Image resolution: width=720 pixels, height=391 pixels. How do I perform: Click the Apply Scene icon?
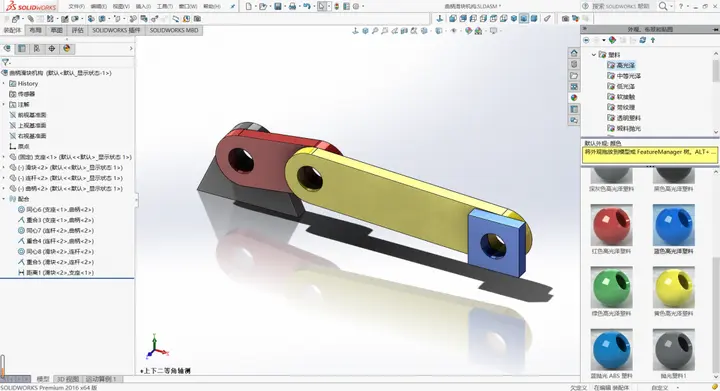478,31
